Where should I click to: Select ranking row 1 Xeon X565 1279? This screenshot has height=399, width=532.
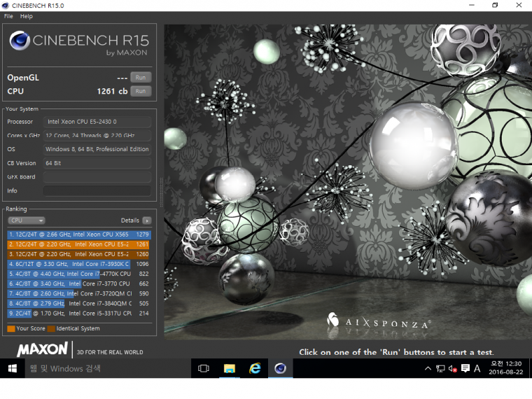pos(78,234)
